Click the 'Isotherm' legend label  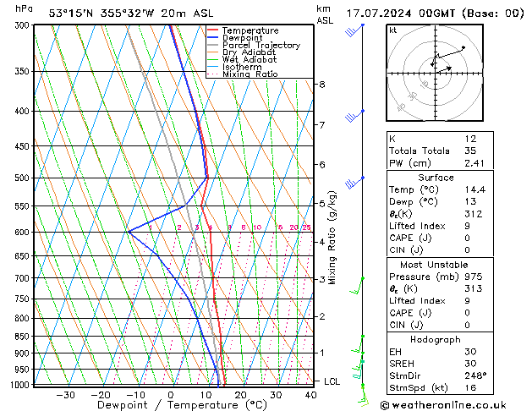click(x=242, y=67)
